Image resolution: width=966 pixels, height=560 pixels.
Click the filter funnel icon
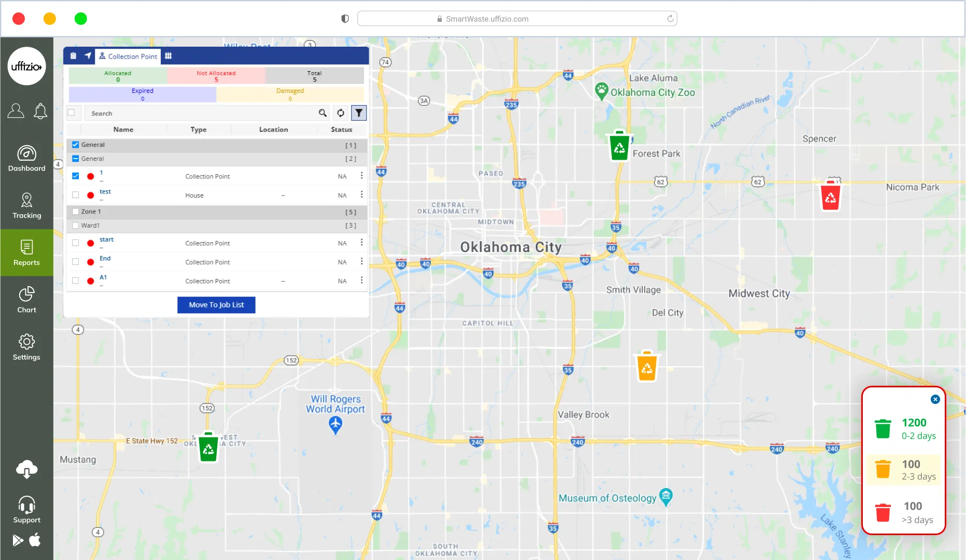point(358,113)
